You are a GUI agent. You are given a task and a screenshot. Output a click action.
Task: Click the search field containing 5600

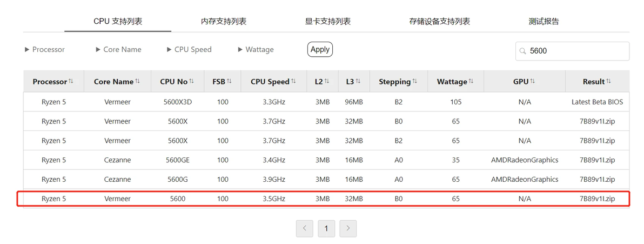(x=573, y=51)
